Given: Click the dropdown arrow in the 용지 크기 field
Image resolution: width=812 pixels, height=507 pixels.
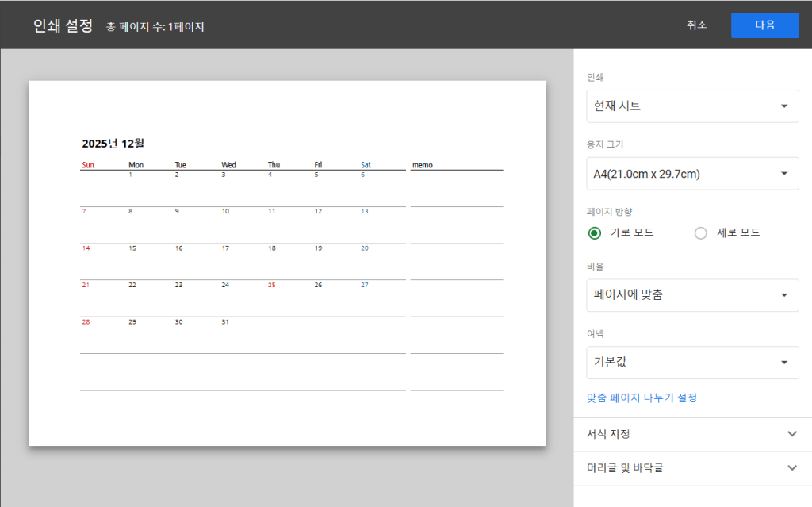Looking at the screenshot, I should point(783,174).
